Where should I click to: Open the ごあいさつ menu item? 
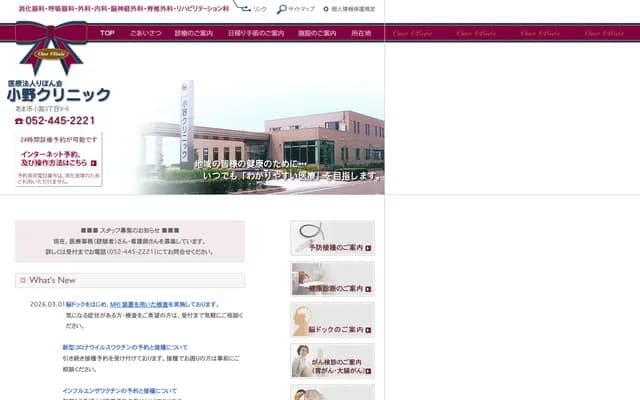[146, 33]
